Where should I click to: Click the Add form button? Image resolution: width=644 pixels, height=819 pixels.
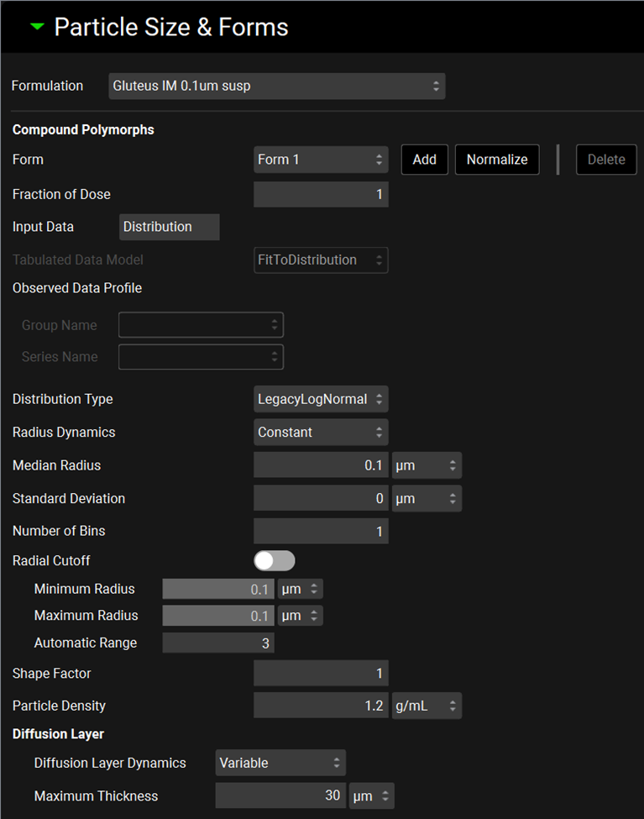424,160
